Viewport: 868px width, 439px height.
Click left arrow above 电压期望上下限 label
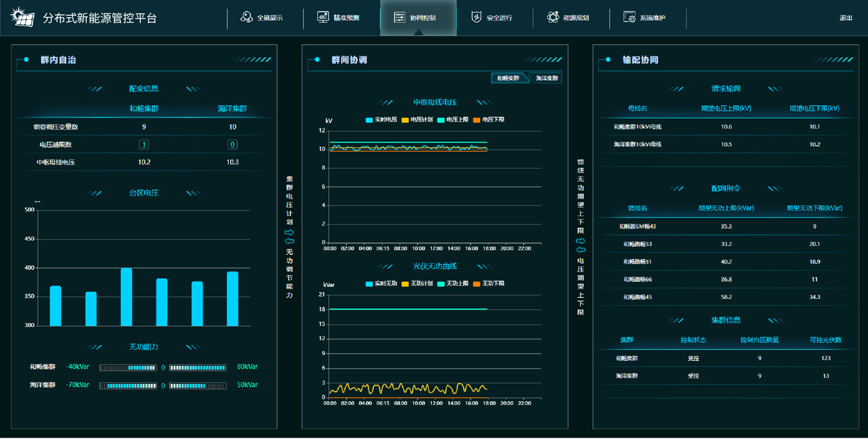(581, 249)
